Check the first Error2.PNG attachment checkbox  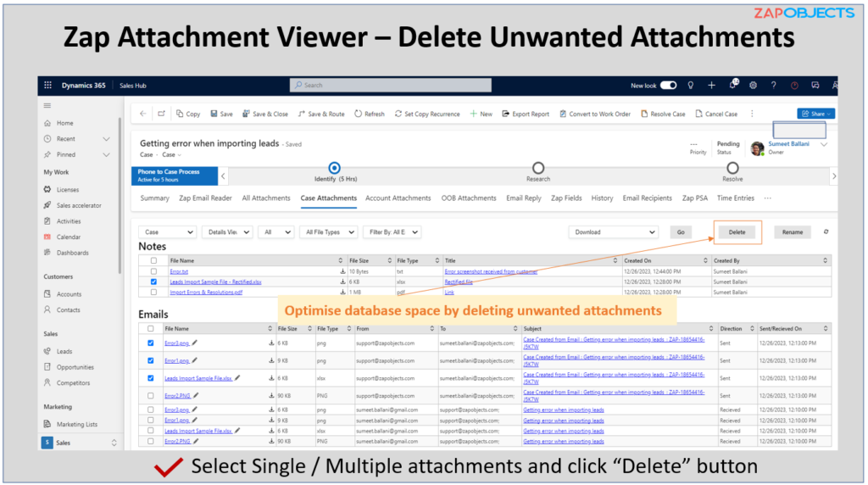click(x=151, y=396)
